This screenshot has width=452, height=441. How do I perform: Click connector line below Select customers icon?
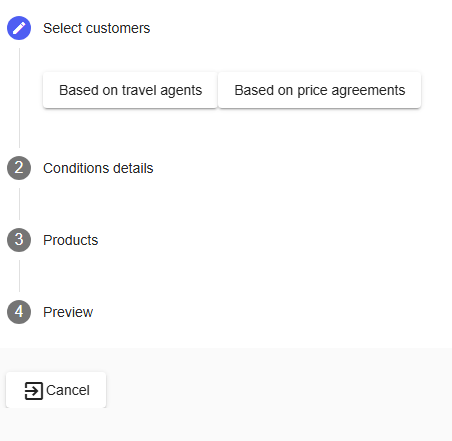point(19,98)
